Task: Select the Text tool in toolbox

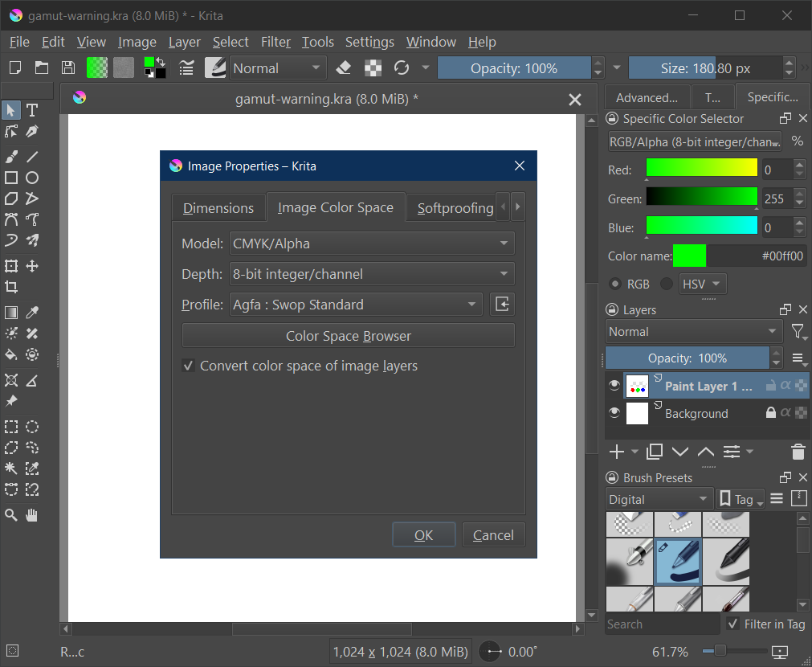Action: pos(32,110)
